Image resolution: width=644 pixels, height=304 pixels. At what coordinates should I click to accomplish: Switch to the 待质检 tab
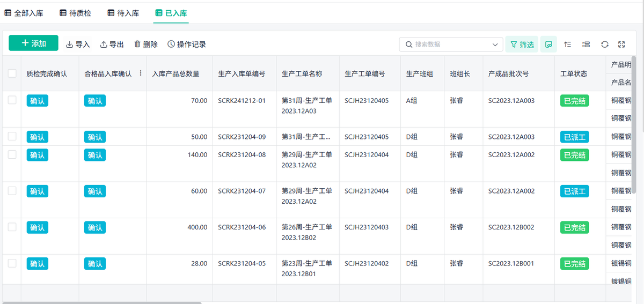pos(75,13)
